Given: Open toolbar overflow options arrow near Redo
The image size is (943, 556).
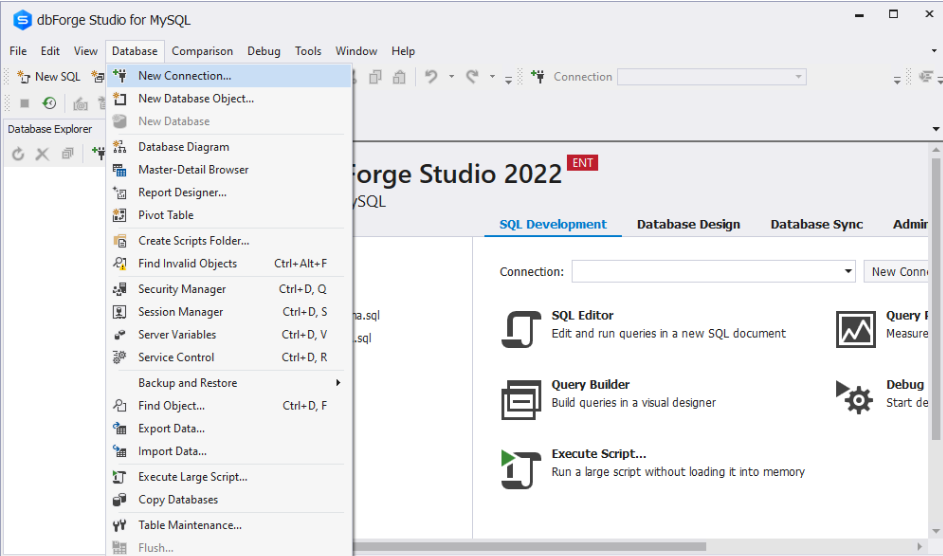Looking at the screenshot, I should [508, 79].
